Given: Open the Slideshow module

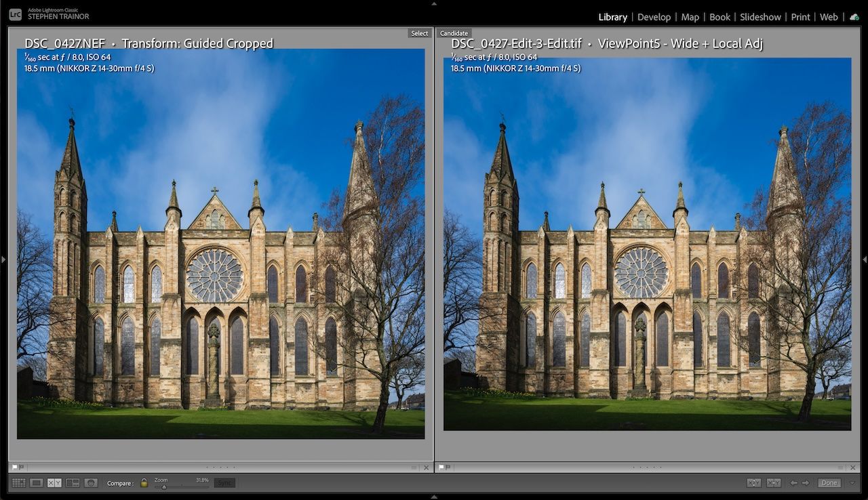Looking at the screenshot, I should pos(760,16).
